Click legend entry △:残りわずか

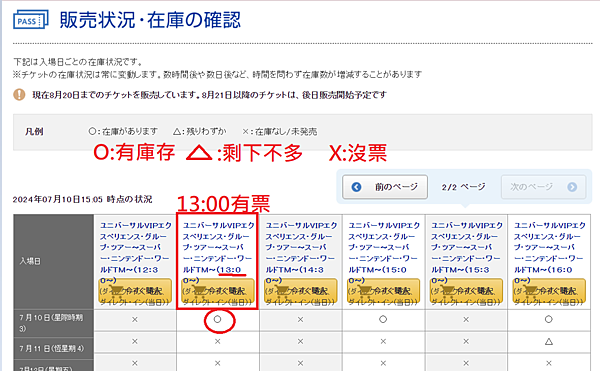pos(199,132)
